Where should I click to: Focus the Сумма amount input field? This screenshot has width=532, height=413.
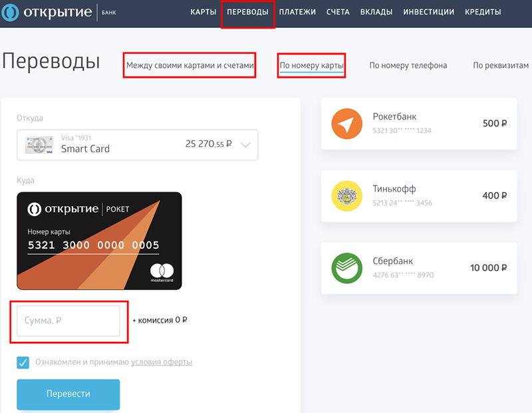tap(68, 321)
